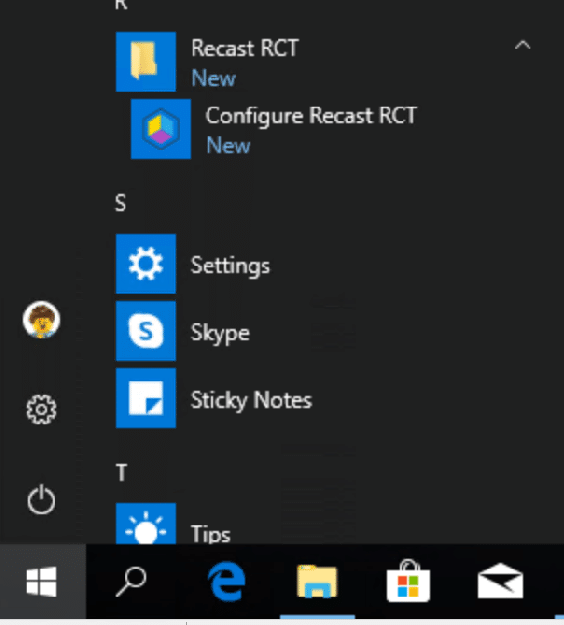Open the Settings app tile
Image resolution: width=564 pixels, height=625 pixels.
pyautogui.click(x=146, y=264)
